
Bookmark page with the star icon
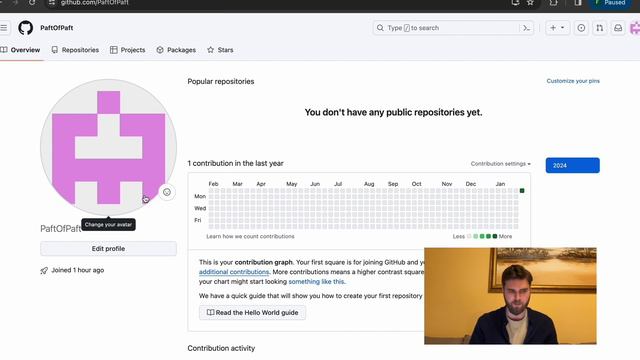pos(530,3)
